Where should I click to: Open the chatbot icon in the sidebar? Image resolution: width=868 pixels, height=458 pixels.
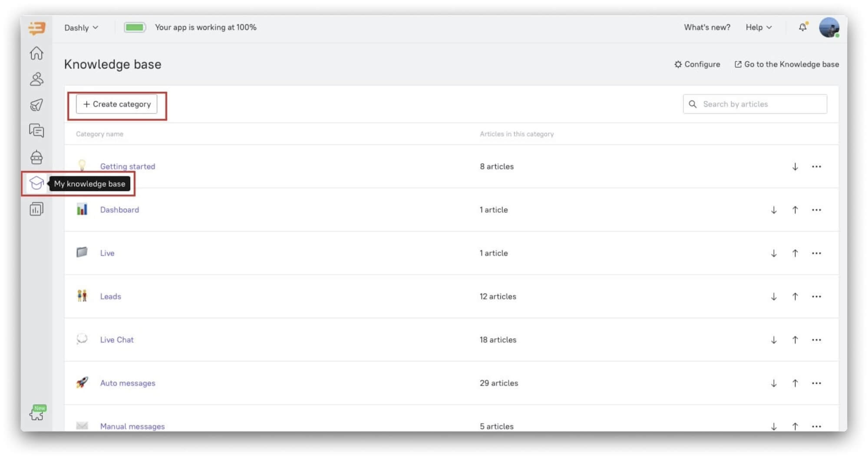[x=36, y=157]
